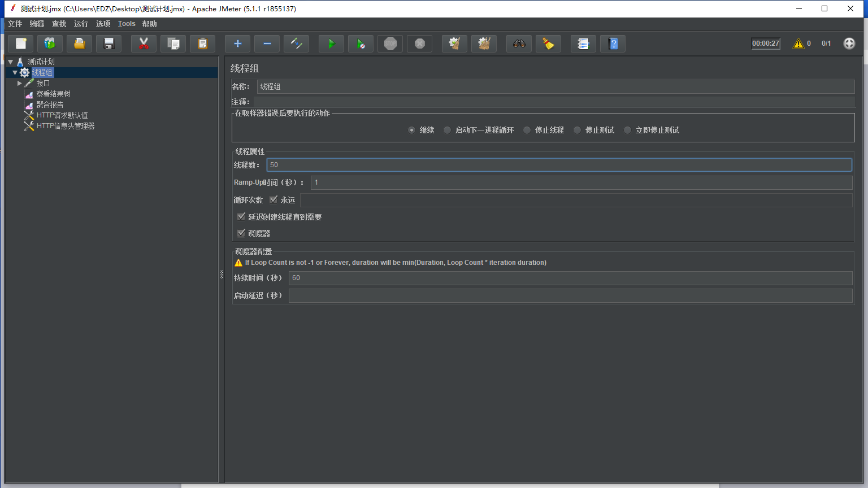Click the 持续时间 duration input field

coord(570,278)
